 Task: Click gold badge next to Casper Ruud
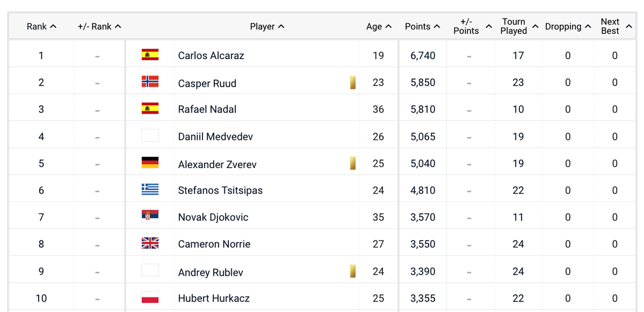click(353, 83)
